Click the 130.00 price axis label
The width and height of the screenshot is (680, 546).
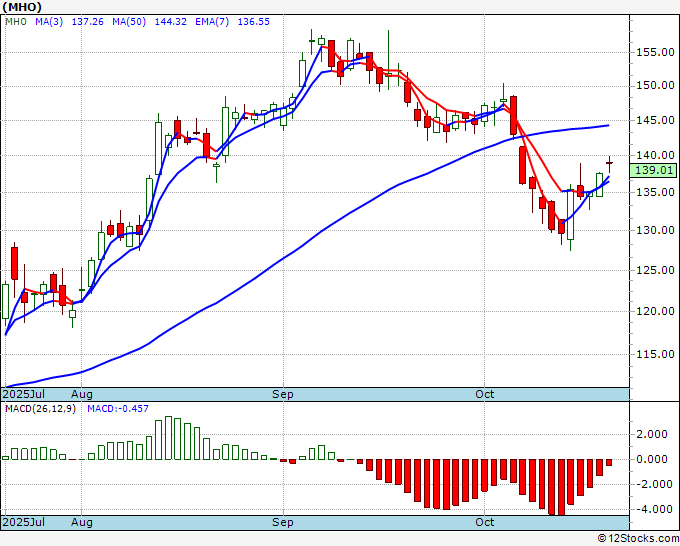pos(655,230)
